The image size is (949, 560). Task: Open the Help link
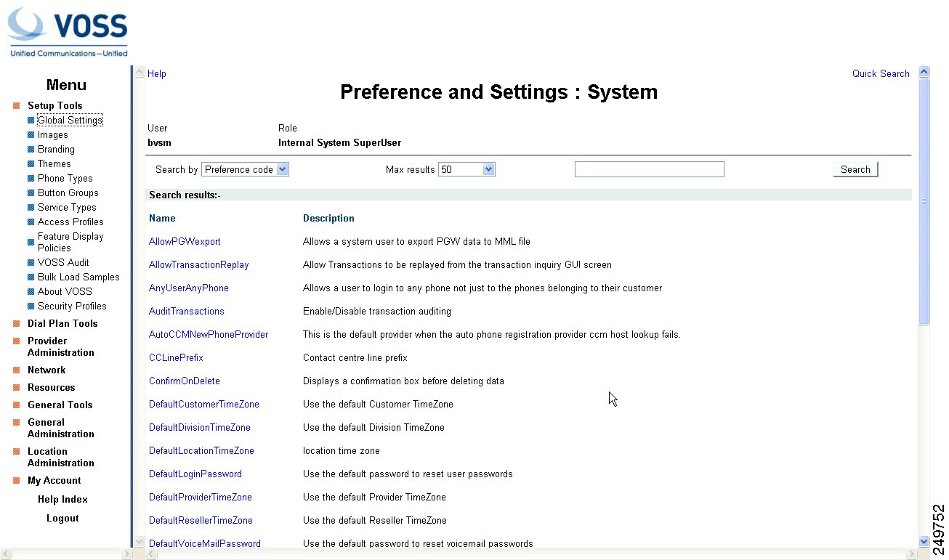coord(157,73)
